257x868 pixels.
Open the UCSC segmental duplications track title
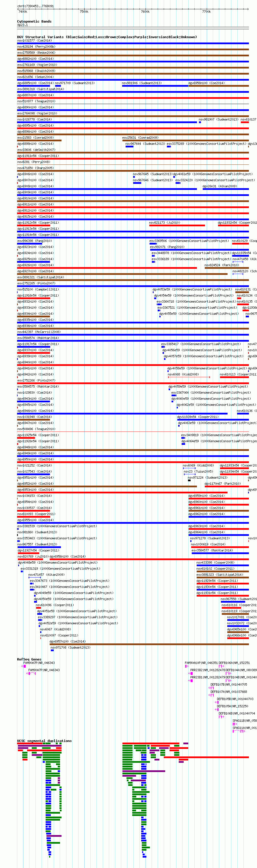[44, 741]
